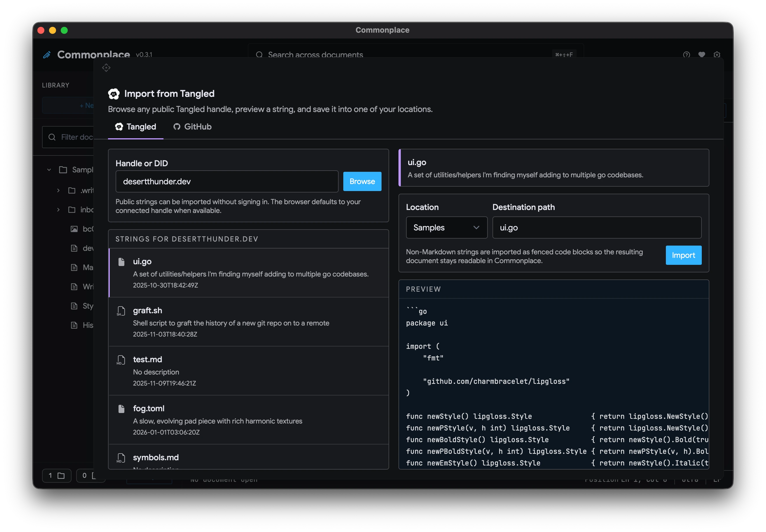Click the folder count button in status bar
This screenshot has height=532, width=766.
[x=56, y=476]
